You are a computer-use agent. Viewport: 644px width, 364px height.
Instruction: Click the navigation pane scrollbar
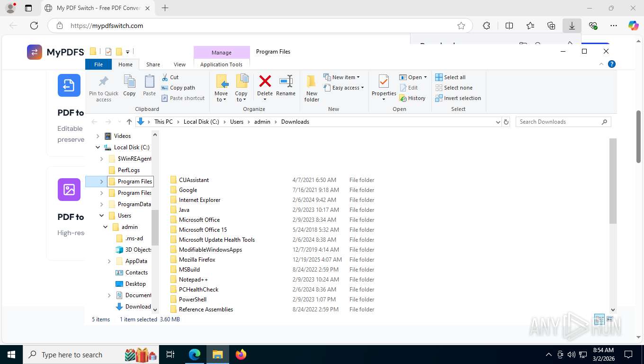[x=155, y=227]
